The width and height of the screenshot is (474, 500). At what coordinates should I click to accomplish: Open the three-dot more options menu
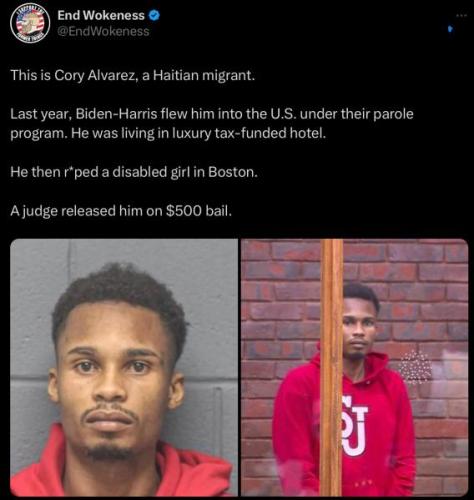pyautogui.click(x=460, y=15)
